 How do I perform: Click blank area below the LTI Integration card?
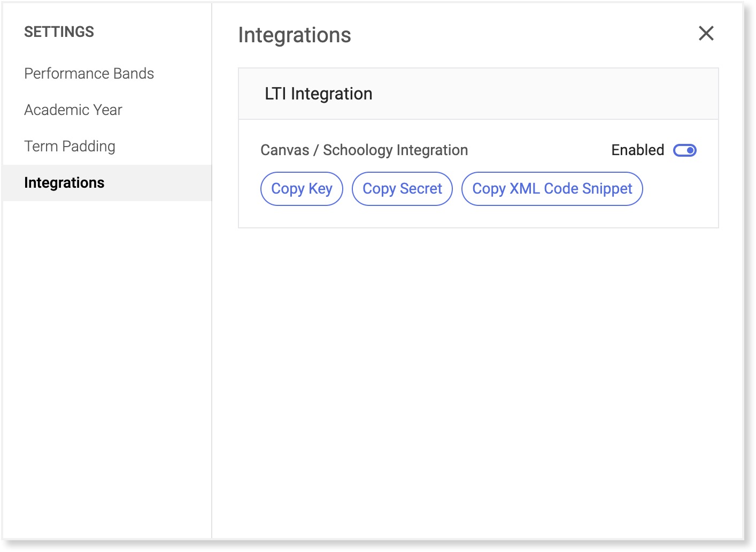(478, 374)
